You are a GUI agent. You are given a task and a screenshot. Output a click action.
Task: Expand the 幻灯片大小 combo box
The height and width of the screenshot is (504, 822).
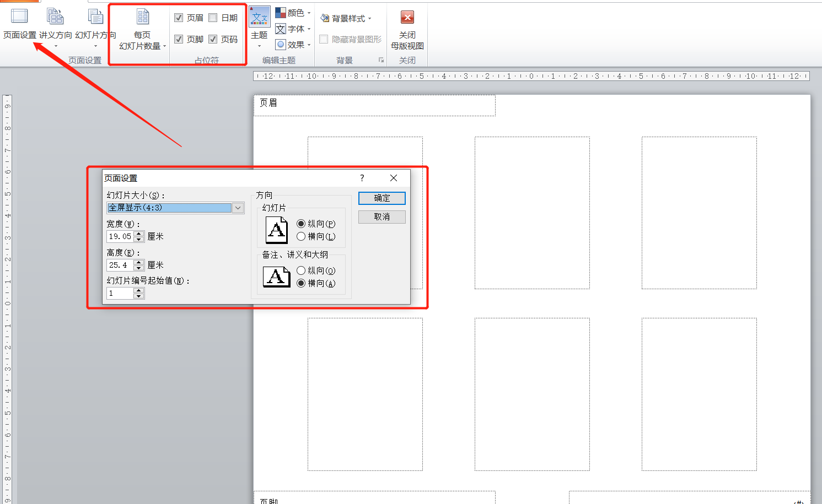(238, 208)
